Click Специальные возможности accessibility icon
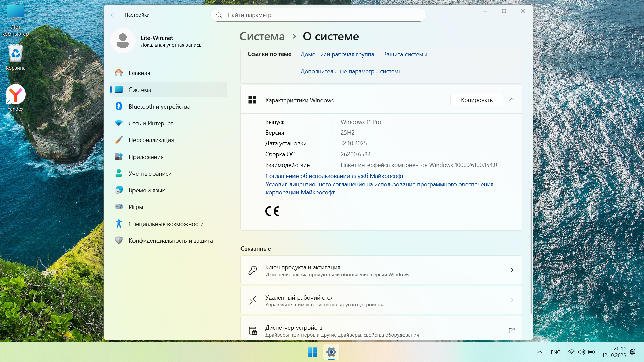This screenshot has height=362, width=644. 119,224
